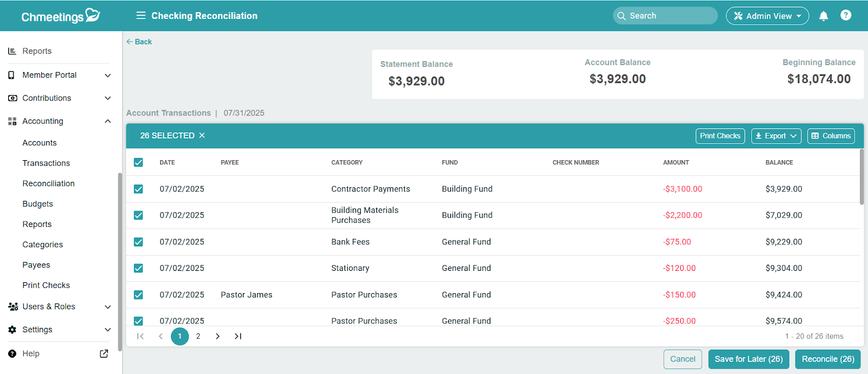868x374 pixels.
Task: Deselect the Bank Fees transaction checkbox
Action: coord(138,242)
